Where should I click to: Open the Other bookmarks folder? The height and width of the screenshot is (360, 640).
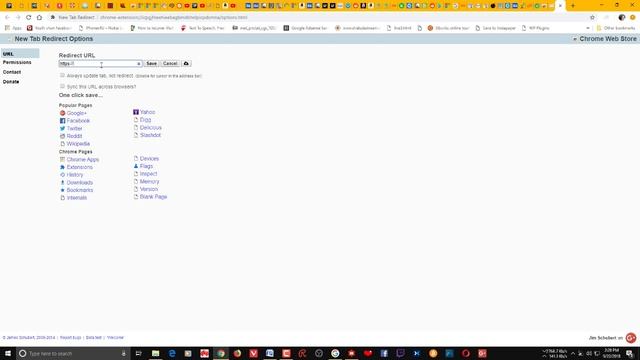point(616,28)
